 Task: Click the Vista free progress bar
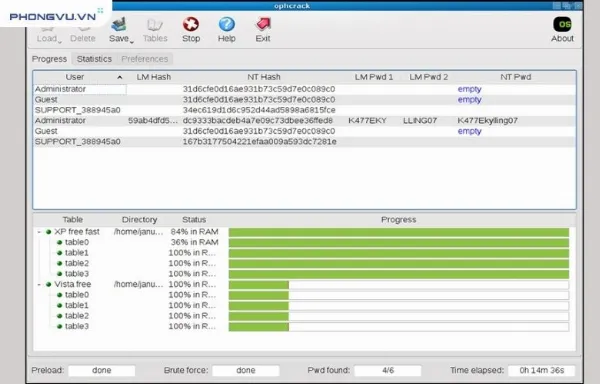click(399, 285)
